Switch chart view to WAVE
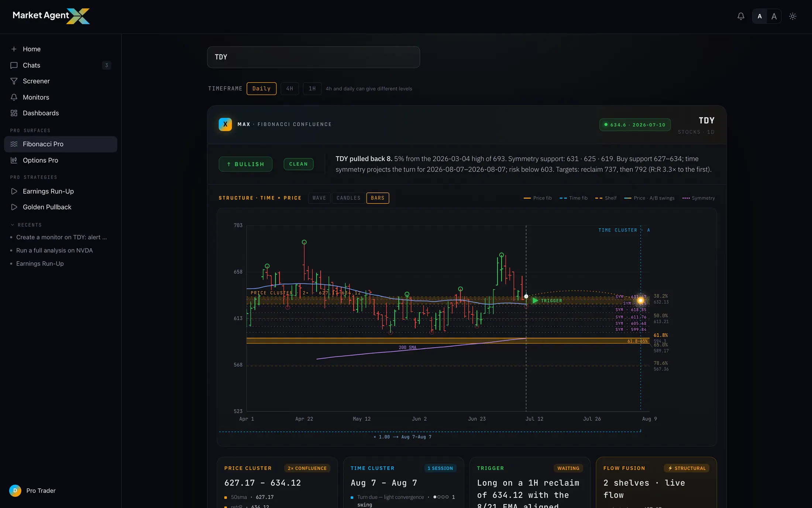Image resolution: width=812 pixels, height=508 pixels. (319, 198)
